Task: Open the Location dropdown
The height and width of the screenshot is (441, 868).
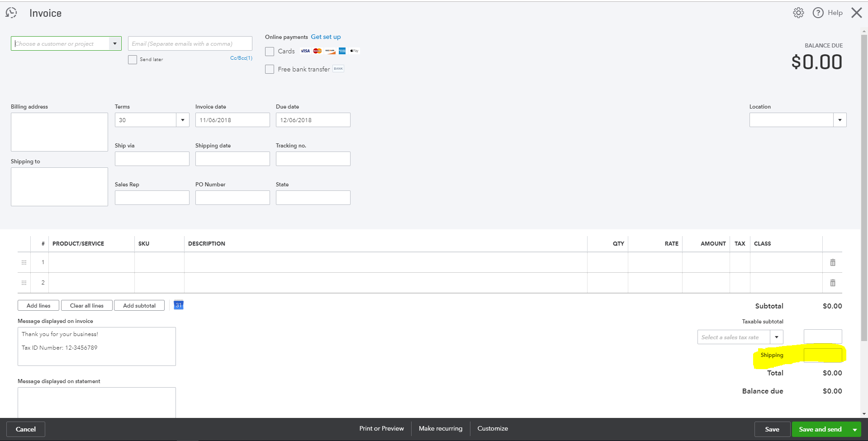Action: point(840,120)
